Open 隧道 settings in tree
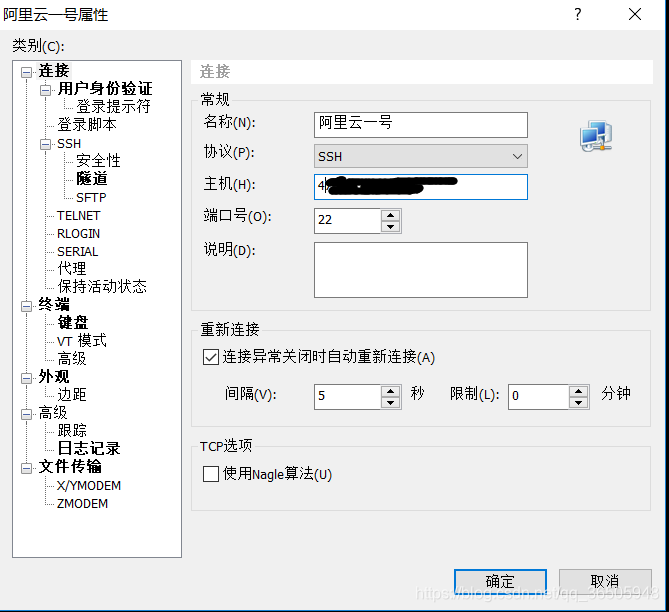Viewport: 669px width, 612px height. 92,179
